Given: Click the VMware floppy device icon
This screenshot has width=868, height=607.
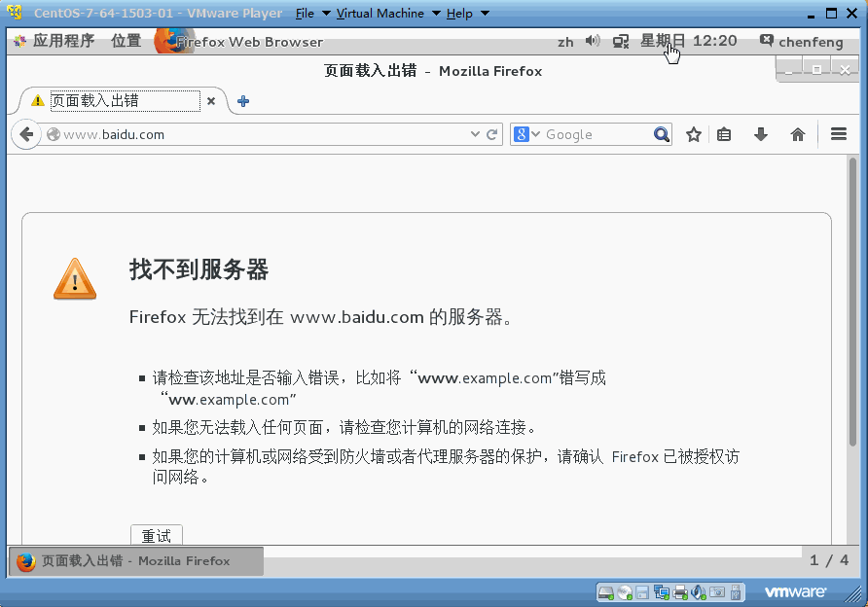Looking at the screenshot, I should (x=642, y=593).
